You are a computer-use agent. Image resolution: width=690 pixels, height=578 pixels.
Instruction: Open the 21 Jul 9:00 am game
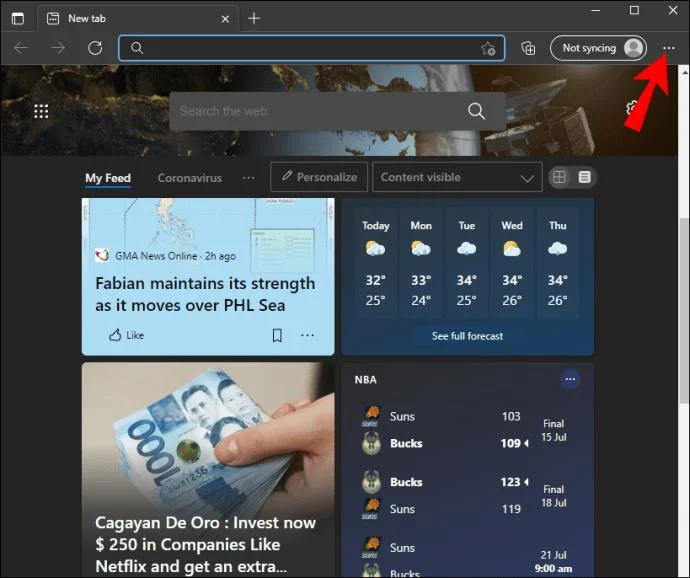467,557
